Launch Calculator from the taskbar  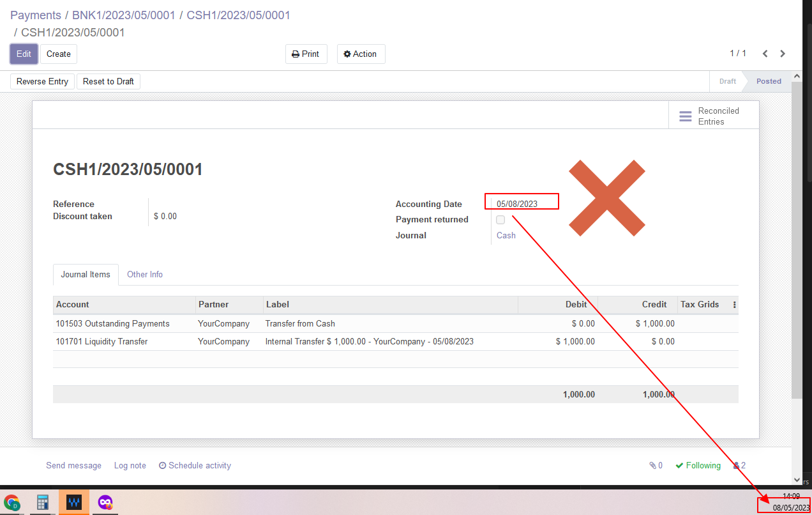tap(42, 503)
